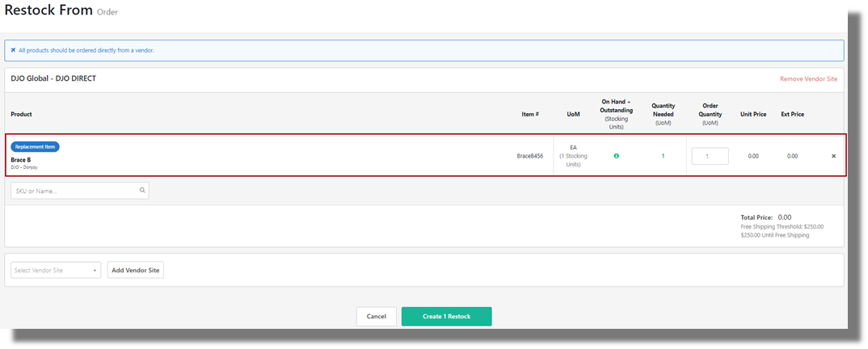Click the Unit Price column header
Viewport: 868px width, 349px height.
pyautogui.click(x=753, y=115)
